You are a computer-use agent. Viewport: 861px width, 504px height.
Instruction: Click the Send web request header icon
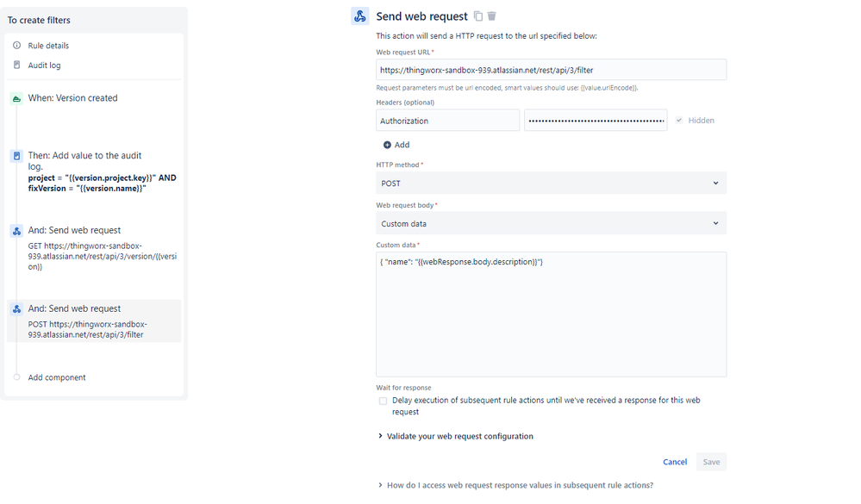coord(360,16)
